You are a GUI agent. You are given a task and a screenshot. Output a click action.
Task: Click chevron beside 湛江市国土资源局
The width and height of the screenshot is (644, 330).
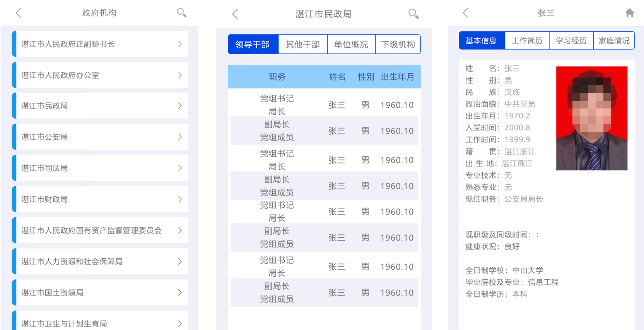180,293
